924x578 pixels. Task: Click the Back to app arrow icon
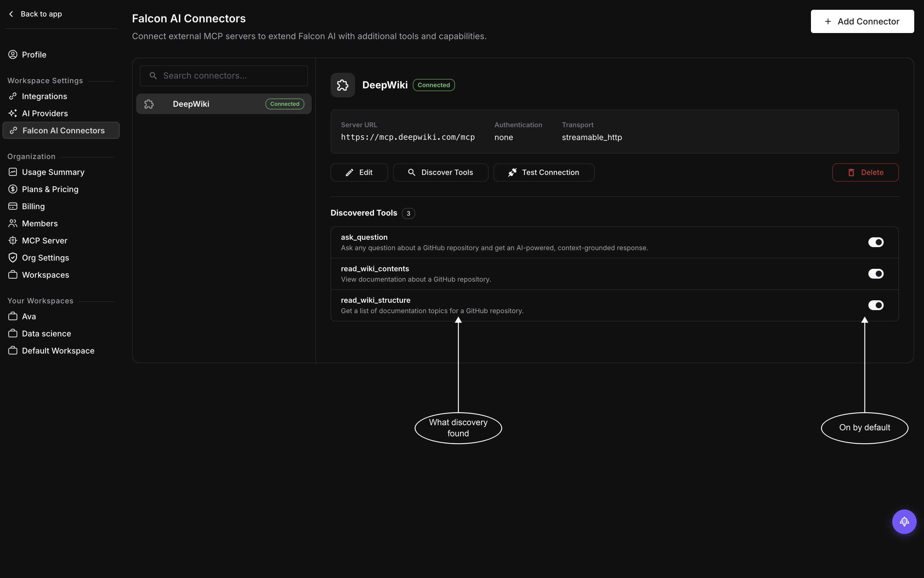tap(11, 14)
